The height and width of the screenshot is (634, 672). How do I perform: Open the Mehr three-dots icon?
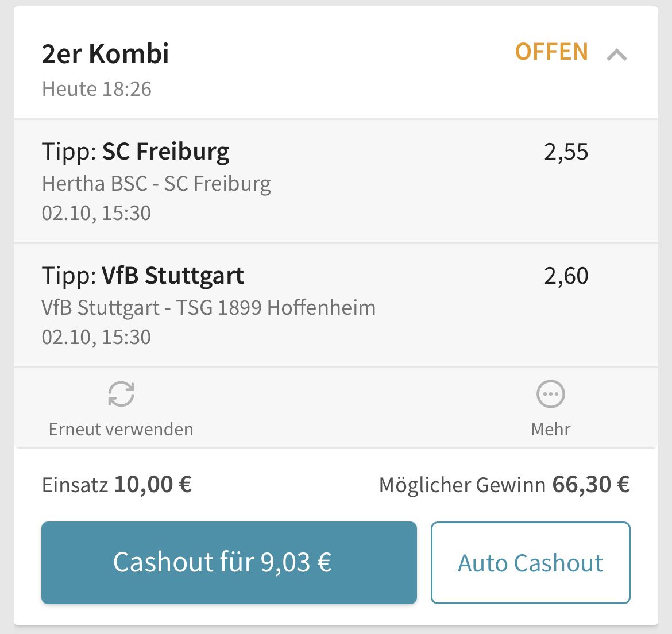(551, 394)
